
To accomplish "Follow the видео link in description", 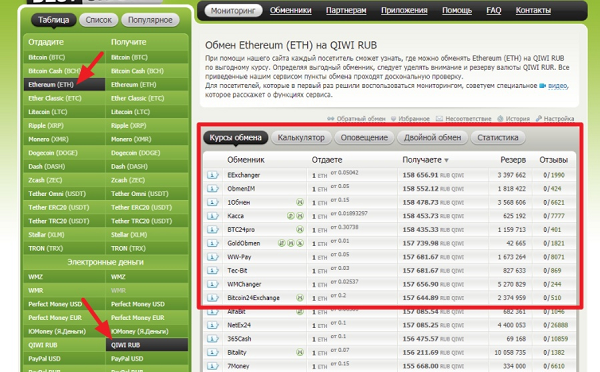I will tap(557, 86).
